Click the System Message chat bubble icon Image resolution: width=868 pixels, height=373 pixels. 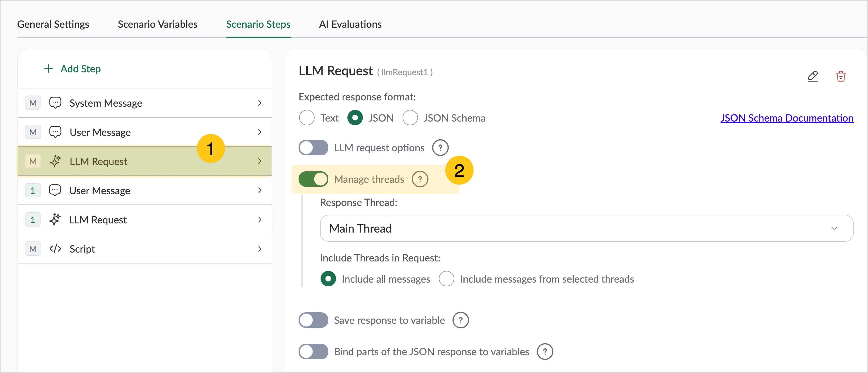coord(55,103)
